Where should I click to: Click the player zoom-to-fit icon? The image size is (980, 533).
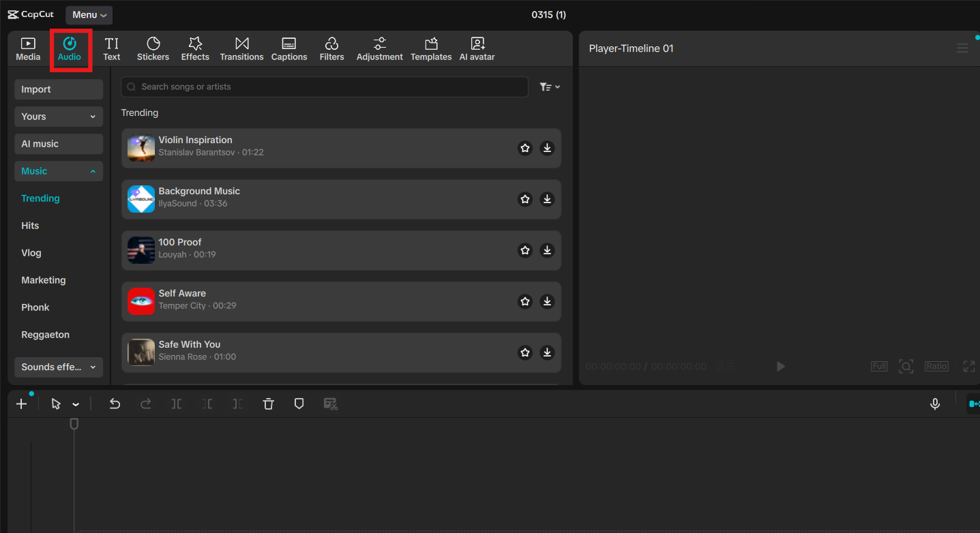[906, 367]
